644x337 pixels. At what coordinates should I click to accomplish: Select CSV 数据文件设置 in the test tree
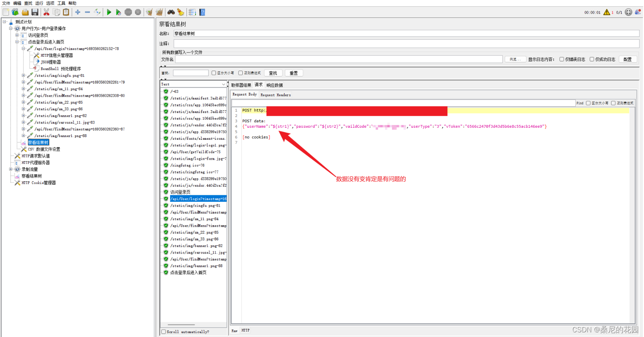[44, 149]
